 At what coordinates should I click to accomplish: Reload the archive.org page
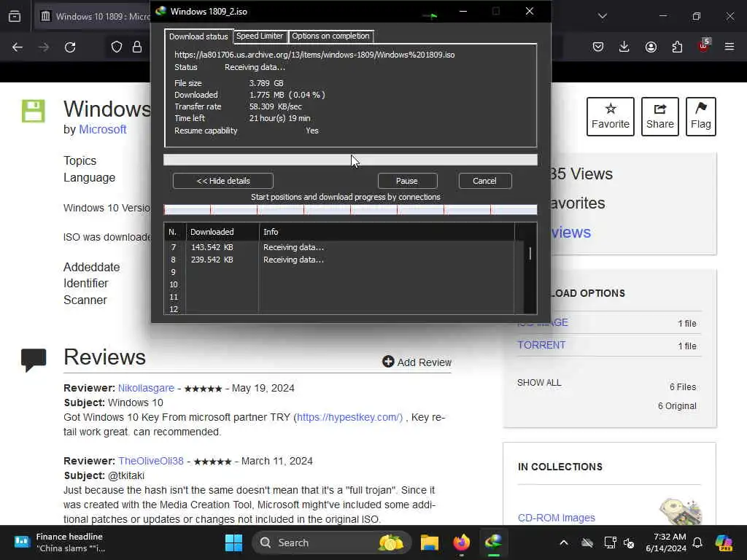click(70, 47)
